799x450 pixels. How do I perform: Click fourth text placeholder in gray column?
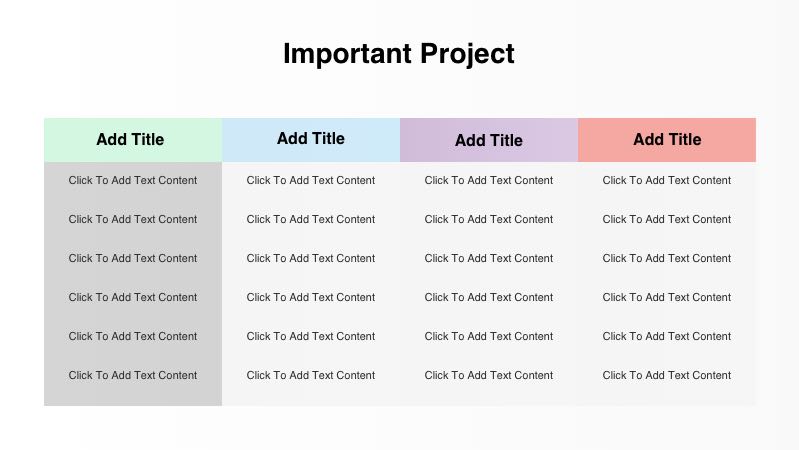[x=133, y=298]
